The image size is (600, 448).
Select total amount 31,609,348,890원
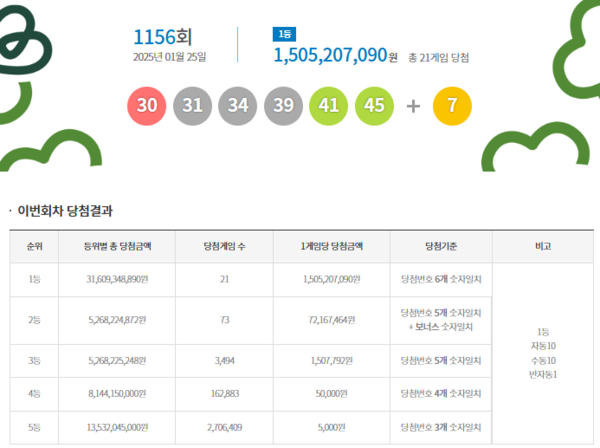117,279
